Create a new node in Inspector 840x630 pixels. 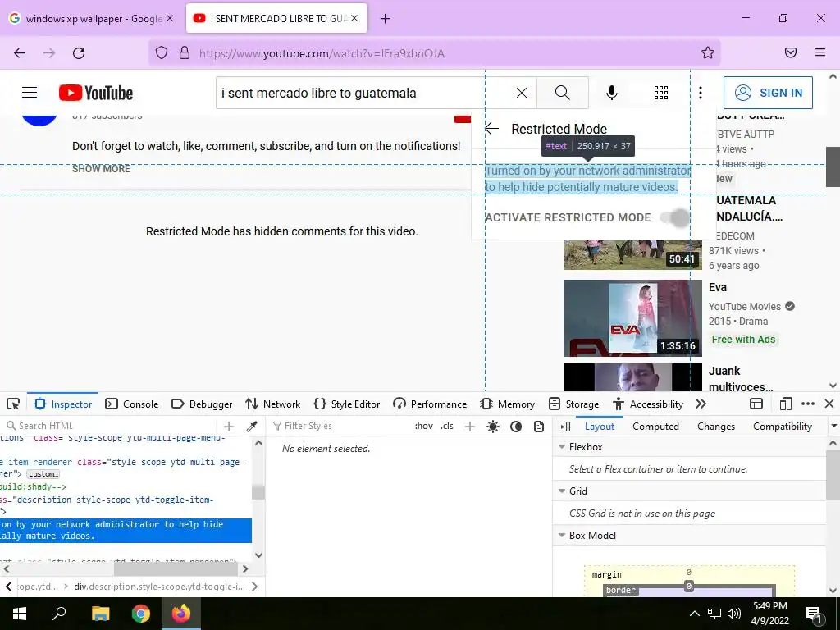[x=229, y=427]
